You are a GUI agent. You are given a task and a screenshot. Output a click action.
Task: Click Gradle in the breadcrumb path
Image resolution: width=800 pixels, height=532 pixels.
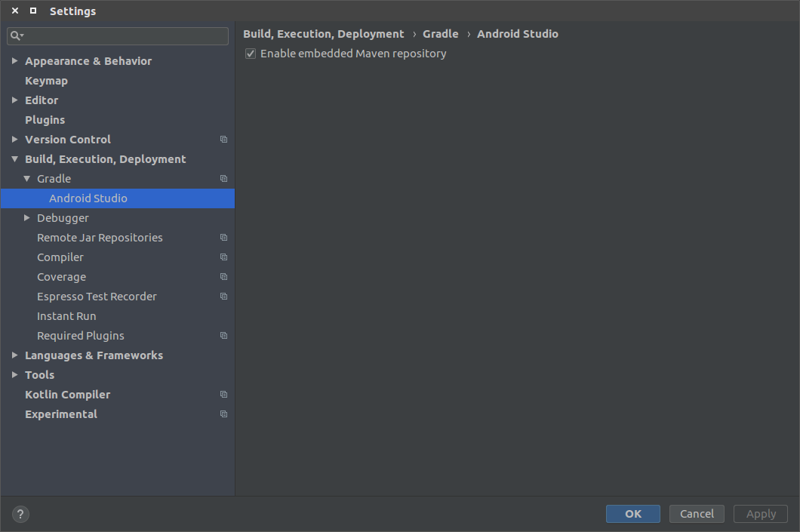(440, 34)
